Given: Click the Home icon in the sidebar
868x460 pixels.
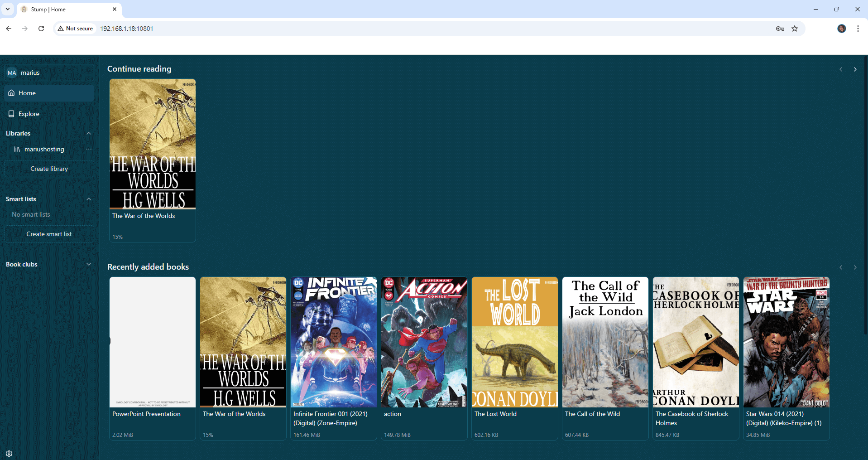Looking at the screenshot, I should click(x=11, y=93).
